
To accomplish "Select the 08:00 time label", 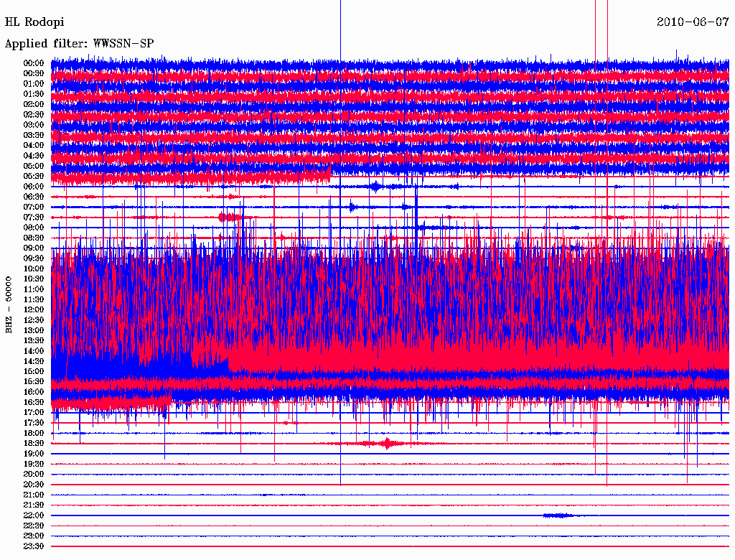I will pyautogui.click(x=34, y=228).
